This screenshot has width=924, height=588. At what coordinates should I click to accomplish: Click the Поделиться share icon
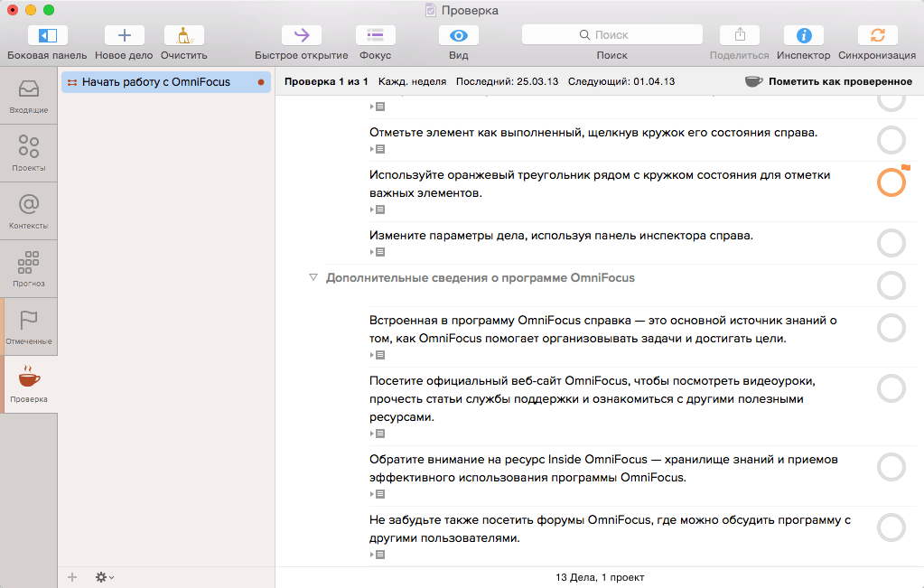coord(740,35)
